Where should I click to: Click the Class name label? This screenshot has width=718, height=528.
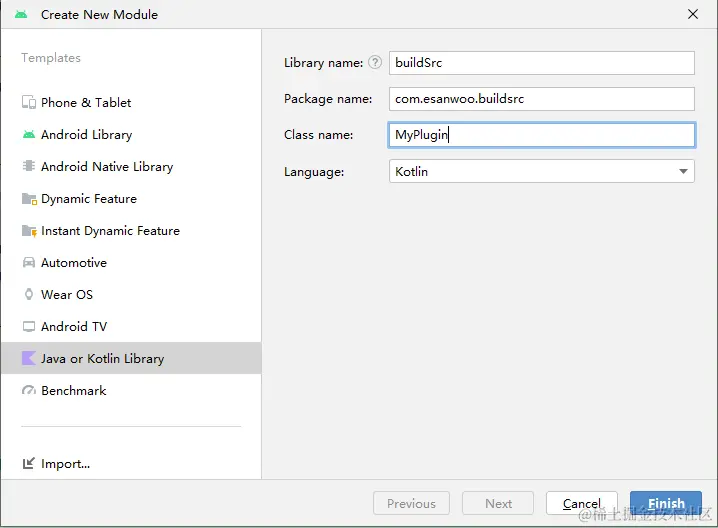click(x=318, y=135)
